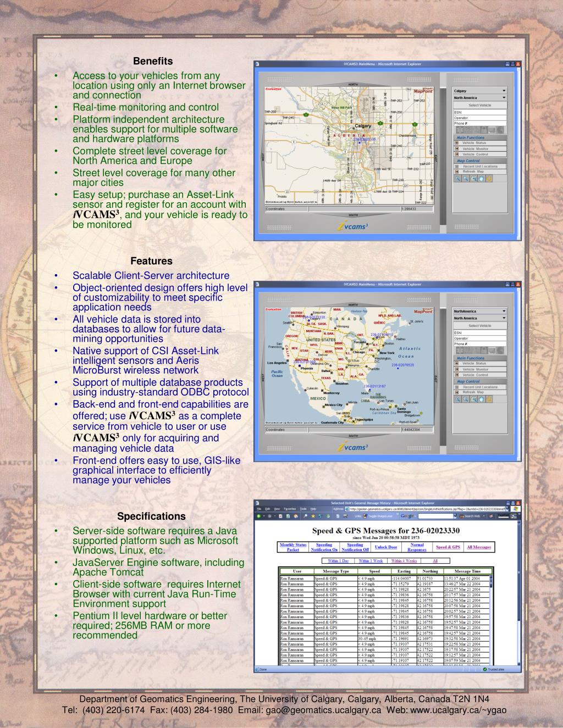Viewport: 563px width, 728px height.
Task: Click Unlock Door link
Action: 386,547
